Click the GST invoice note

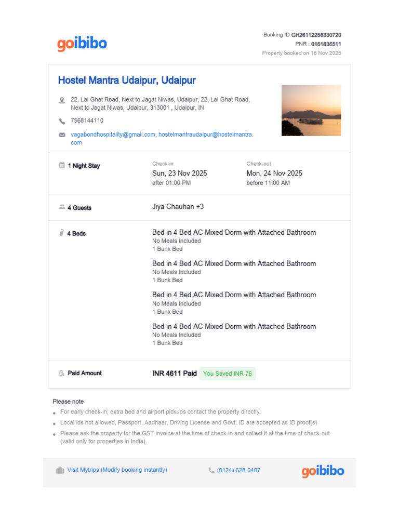click(195, 437)
